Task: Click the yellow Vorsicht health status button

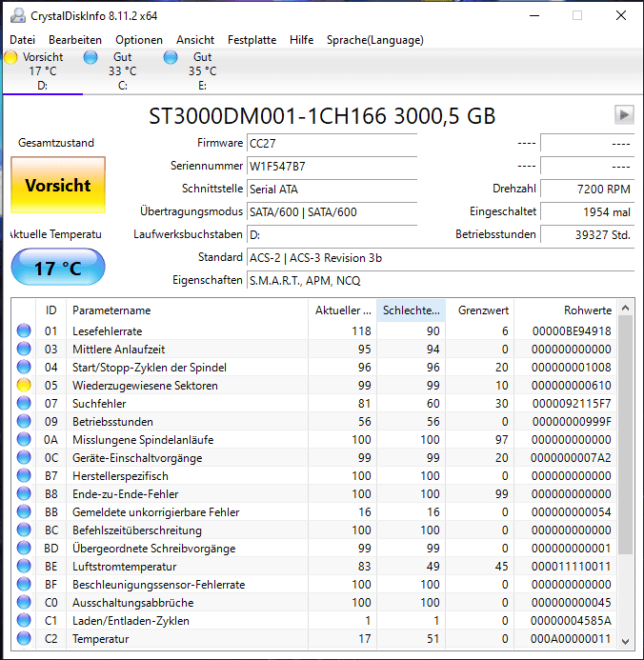Action: tap(58, 185)
